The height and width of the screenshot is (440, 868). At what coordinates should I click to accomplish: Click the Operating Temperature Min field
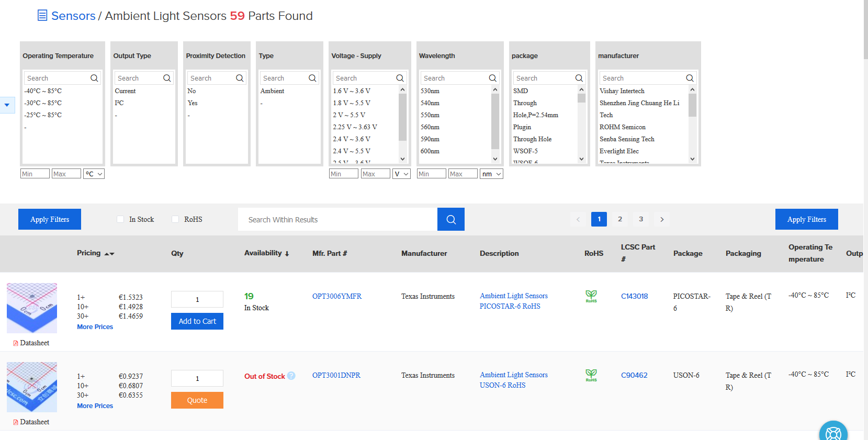click(x=35, y=174)
